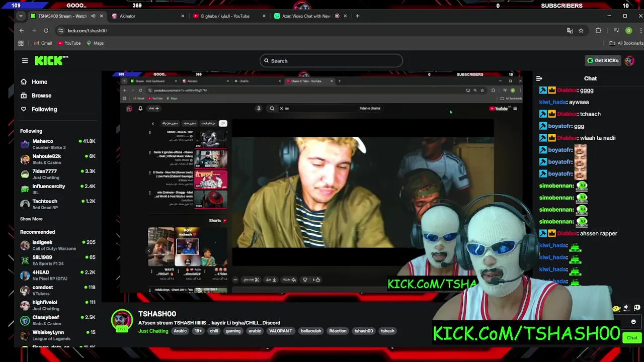This screenshot has height=362, width=644.
Task: Open the YouTube bookmark
Action: [69, 43]
